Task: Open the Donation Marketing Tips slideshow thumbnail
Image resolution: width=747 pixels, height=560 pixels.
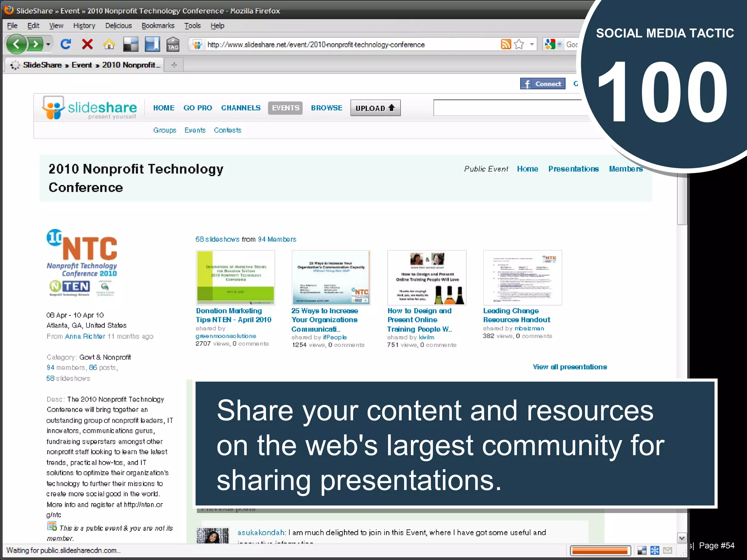Action: point(235,277)
